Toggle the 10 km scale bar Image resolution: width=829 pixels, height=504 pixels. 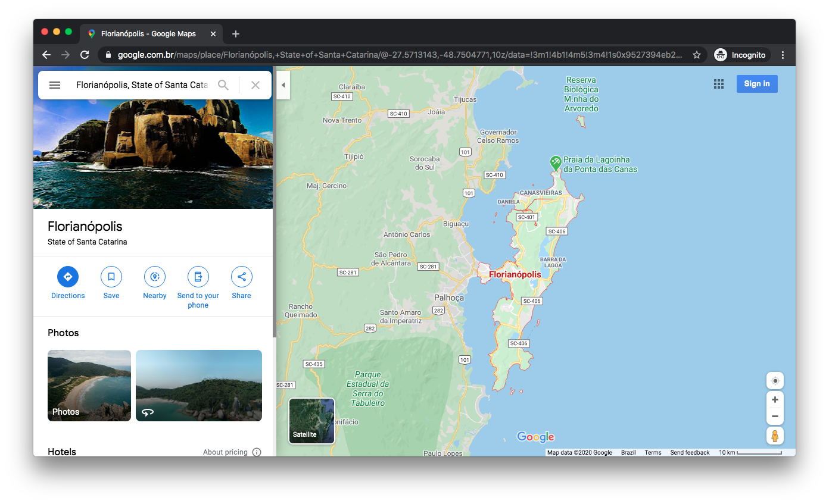[750, 453]
